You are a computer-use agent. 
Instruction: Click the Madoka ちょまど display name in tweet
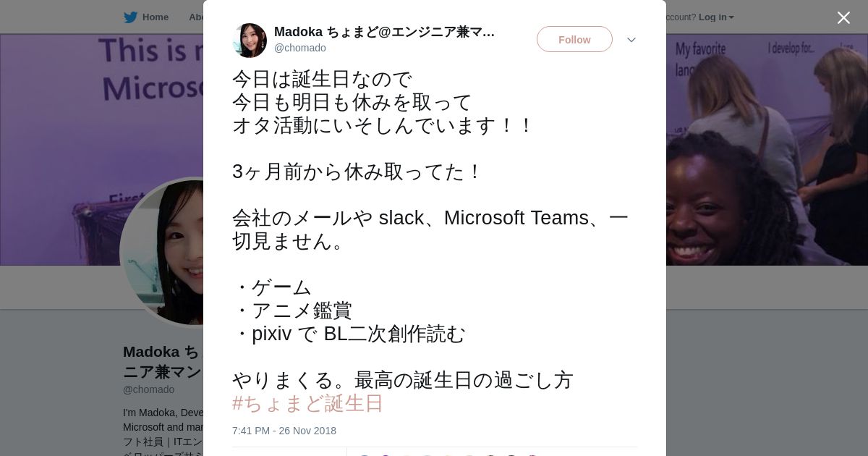coord(384,32)
